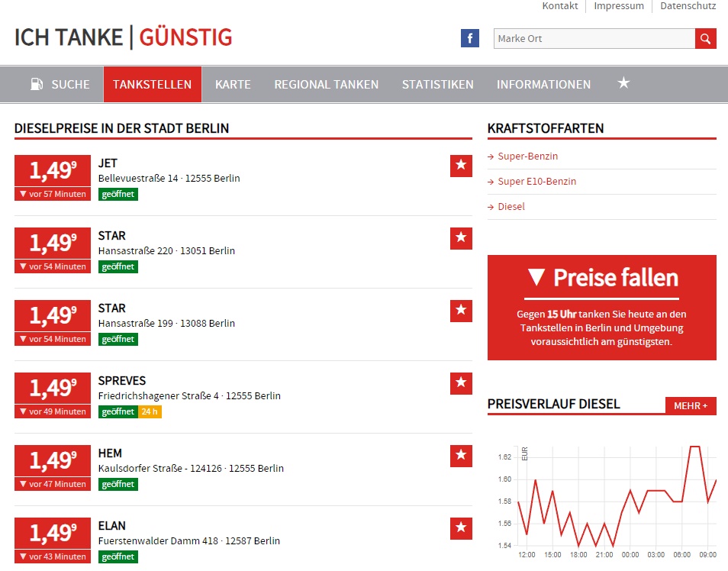Open favorites via the navigation star icon
The height and width of the screenshot is (571, 728).
[623, 83]
